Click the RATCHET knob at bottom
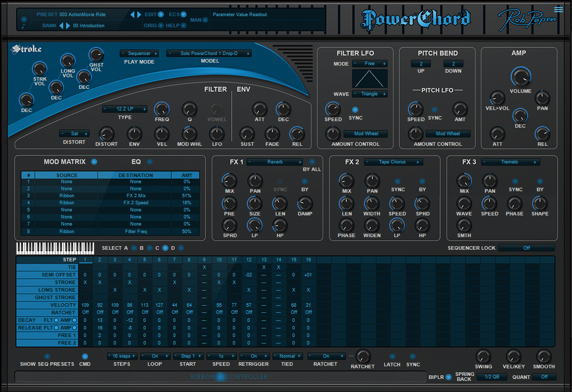Screen dimensions: 572x392 click(x=362, y=356)
